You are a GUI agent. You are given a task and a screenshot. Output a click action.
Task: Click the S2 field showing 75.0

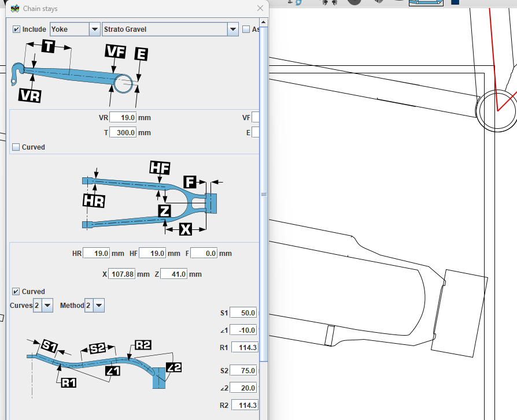pos(244,371)
